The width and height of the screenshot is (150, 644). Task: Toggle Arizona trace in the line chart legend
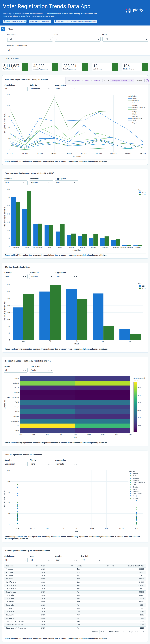[x=133, y=98]
